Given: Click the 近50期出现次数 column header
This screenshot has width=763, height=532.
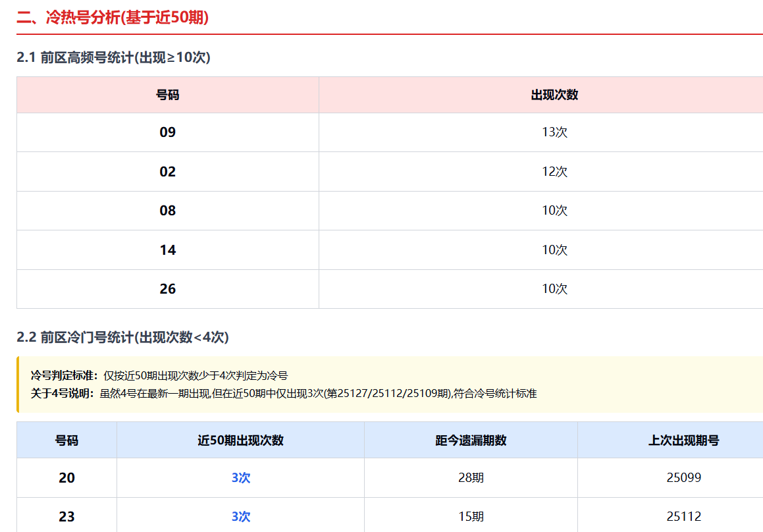Looking at the screenshot, I should point(240,440).
